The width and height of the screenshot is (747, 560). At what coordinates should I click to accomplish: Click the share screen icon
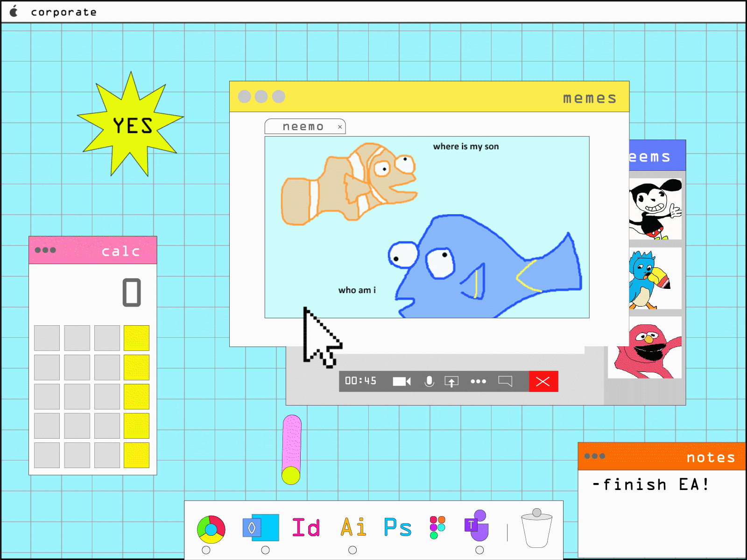pos(451,382)
